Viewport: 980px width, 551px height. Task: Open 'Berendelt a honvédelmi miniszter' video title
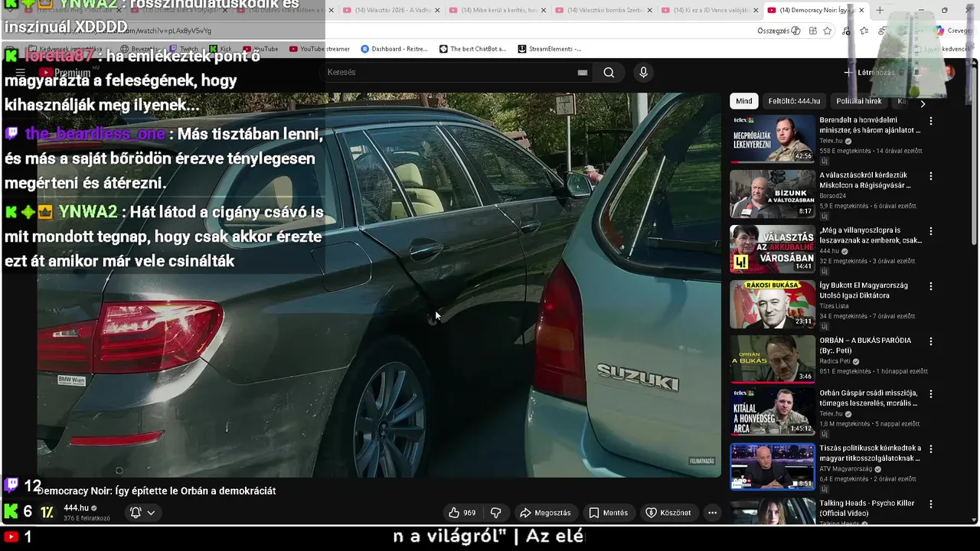(x=871, y=125)
